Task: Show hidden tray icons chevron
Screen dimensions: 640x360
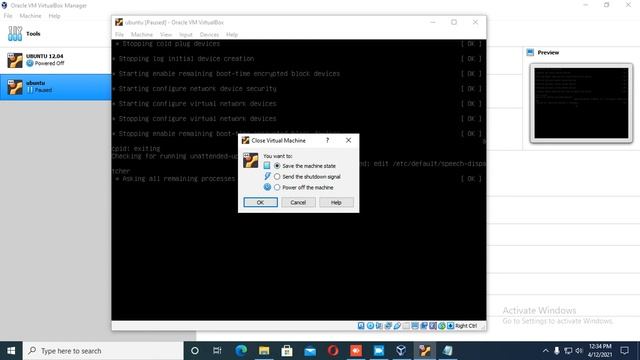Action: (x=546, y=351)
